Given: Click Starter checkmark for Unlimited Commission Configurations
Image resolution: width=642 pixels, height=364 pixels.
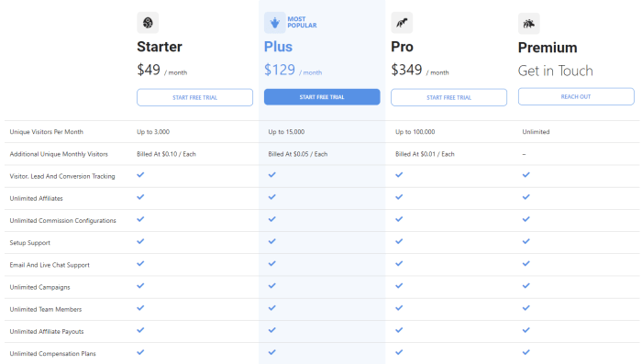Looking at the screenshot, I should [x=140, y=219].
